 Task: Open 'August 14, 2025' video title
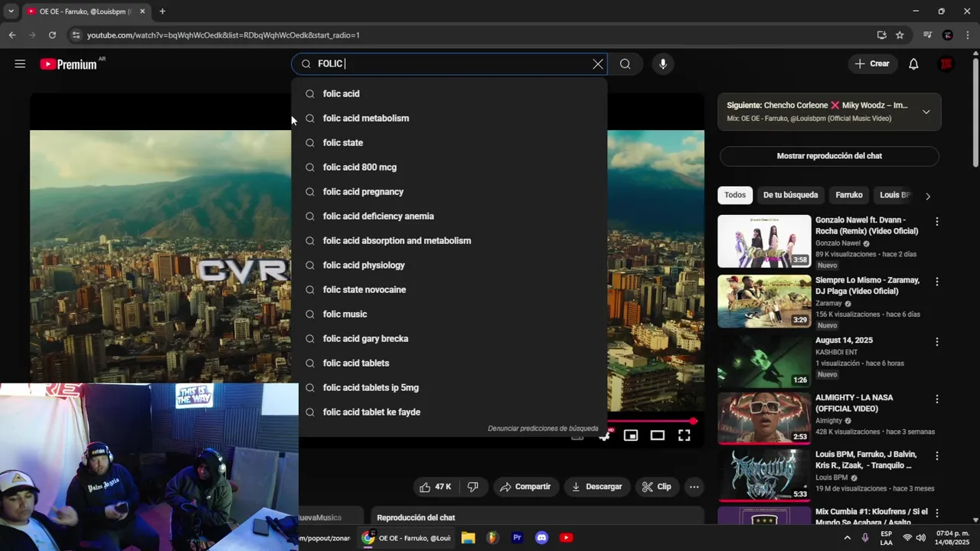click(x=844, y=341)
